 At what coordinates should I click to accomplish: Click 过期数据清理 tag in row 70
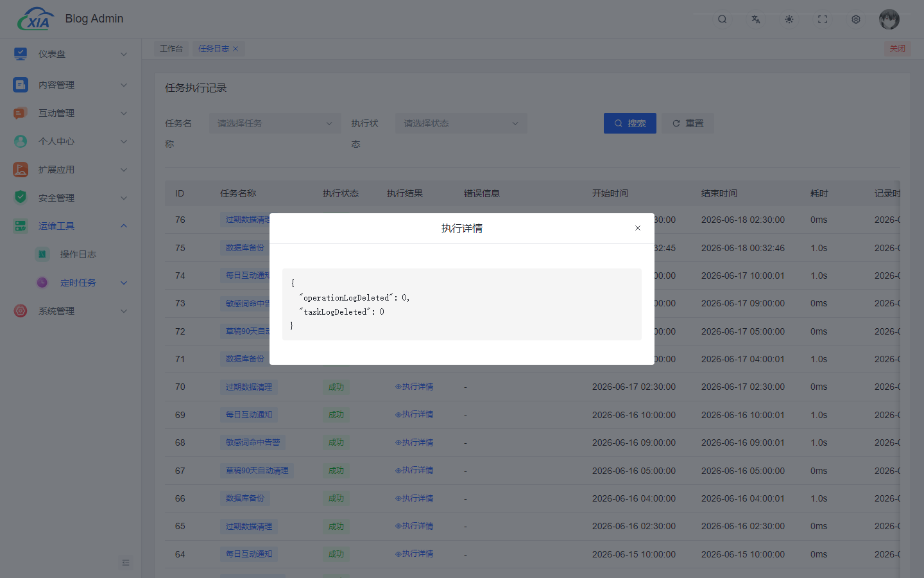click(249, 387)
